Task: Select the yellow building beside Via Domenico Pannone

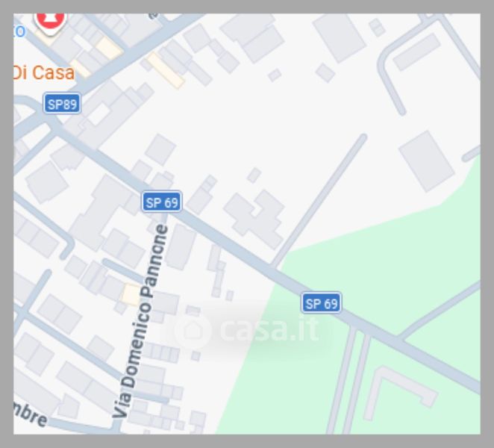Action: (131, 295)
